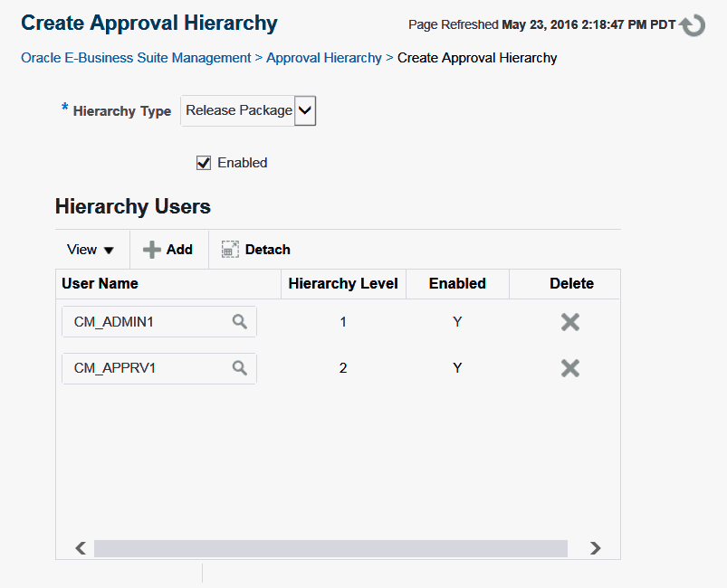Click the plus Add icon in toolbar
The height and width of the screenshot is (588, 727).
153,250
